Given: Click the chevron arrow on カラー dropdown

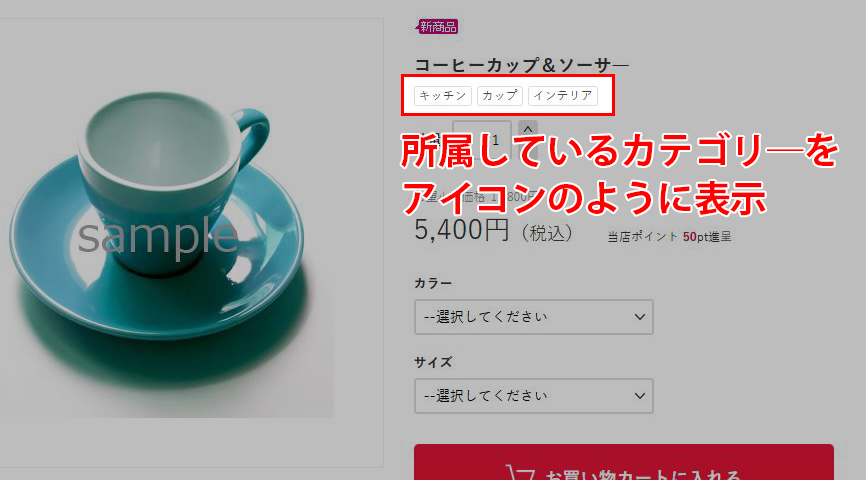Looking at the screenshot, I should [x=640, y=317].
